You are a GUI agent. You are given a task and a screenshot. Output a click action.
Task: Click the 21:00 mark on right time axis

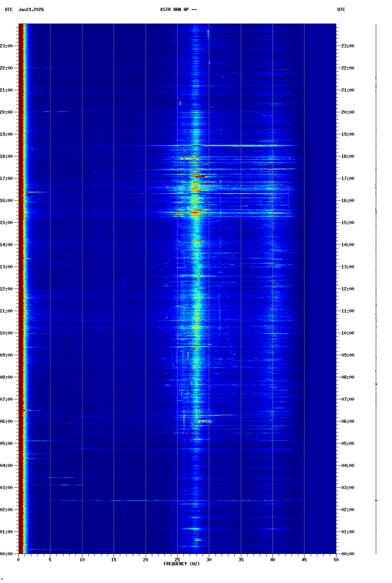348,90
